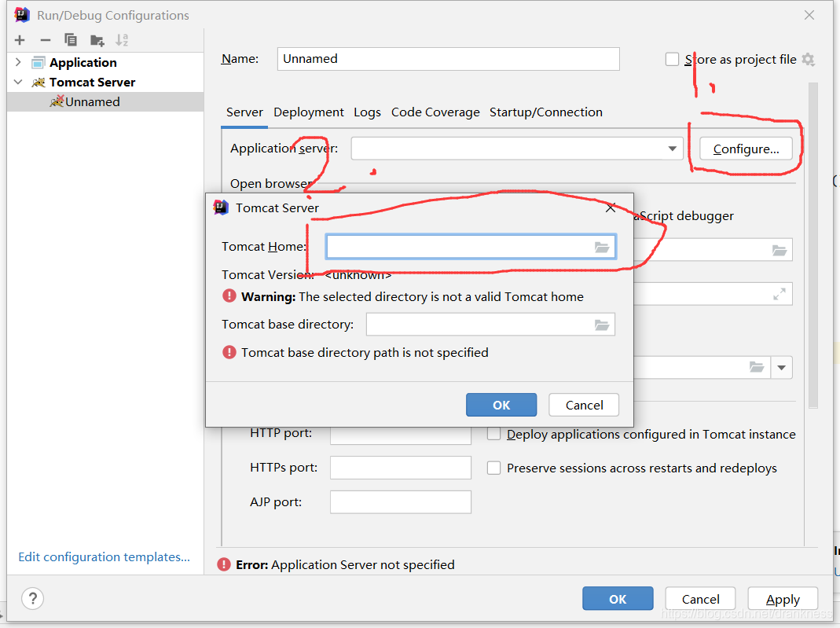
Task: Open the Startup/Connection tab
Action: (x=546, y=112)
